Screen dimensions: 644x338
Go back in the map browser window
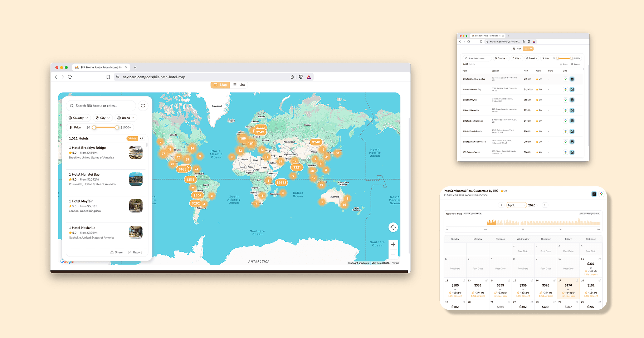[56, 77]
